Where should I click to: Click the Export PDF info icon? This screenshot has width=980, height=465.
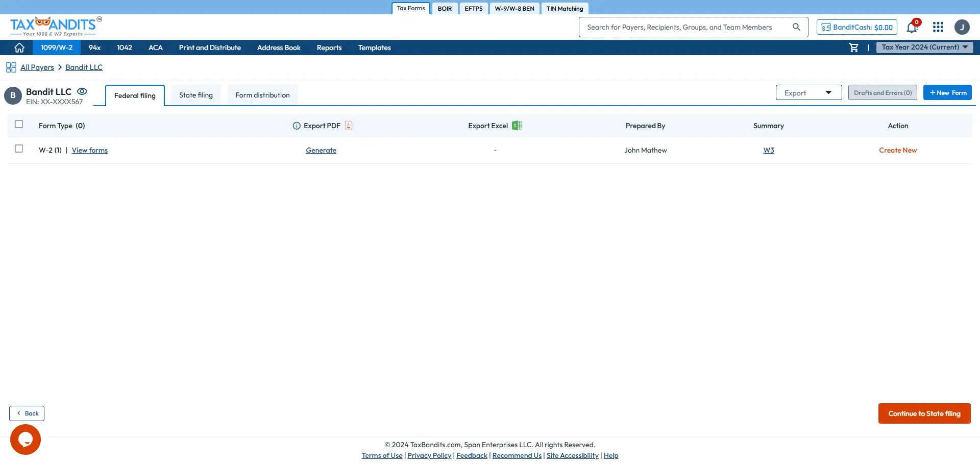[x=297, y=126]
